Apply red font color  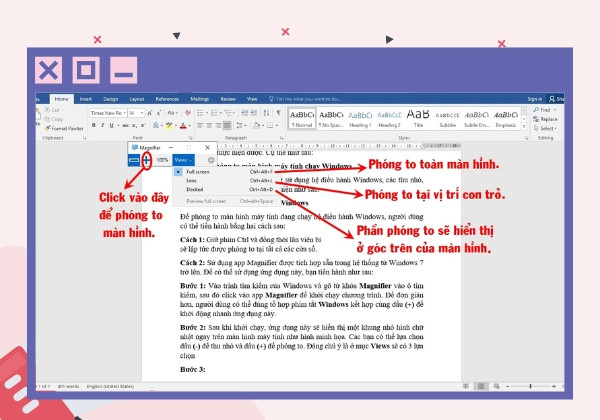(x=183, y=125)
